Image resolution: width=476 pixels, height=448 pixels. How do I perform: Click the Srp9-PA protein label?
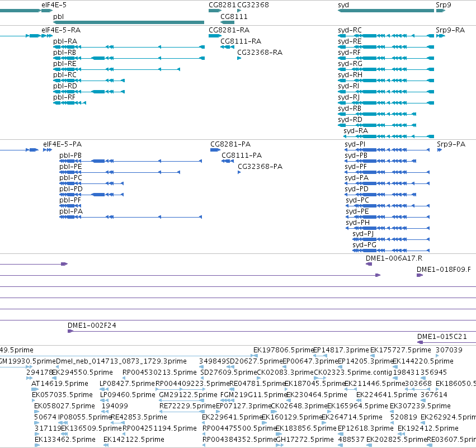(451, 144)
